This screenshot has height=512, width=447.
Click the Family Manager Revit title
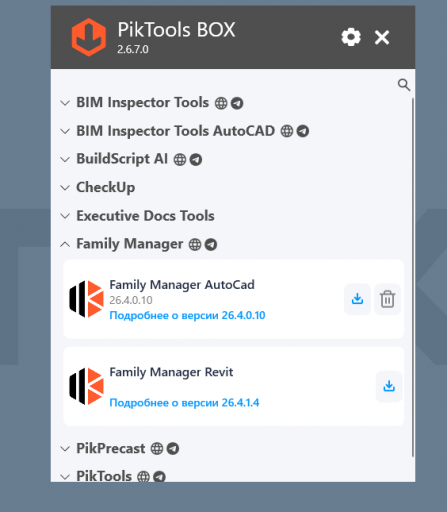(x=171, y=372)
